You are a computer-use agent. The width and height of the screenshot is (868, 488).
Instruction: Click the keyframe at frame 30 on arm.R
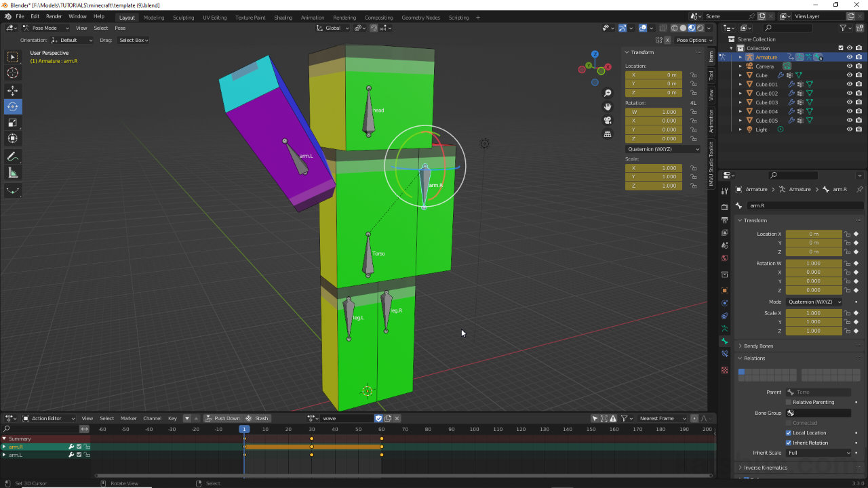click(312, 447)
